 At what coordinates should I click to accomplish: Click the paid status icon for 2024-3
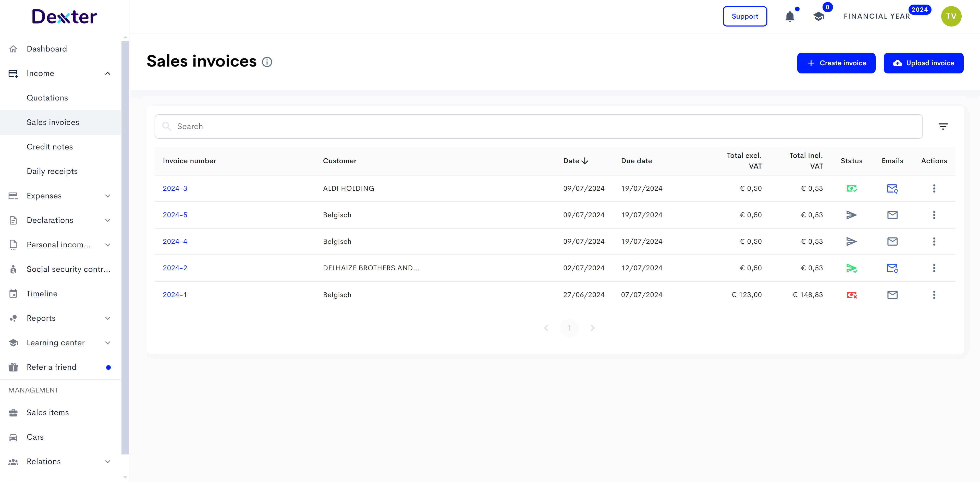click(x=852, y=188)
